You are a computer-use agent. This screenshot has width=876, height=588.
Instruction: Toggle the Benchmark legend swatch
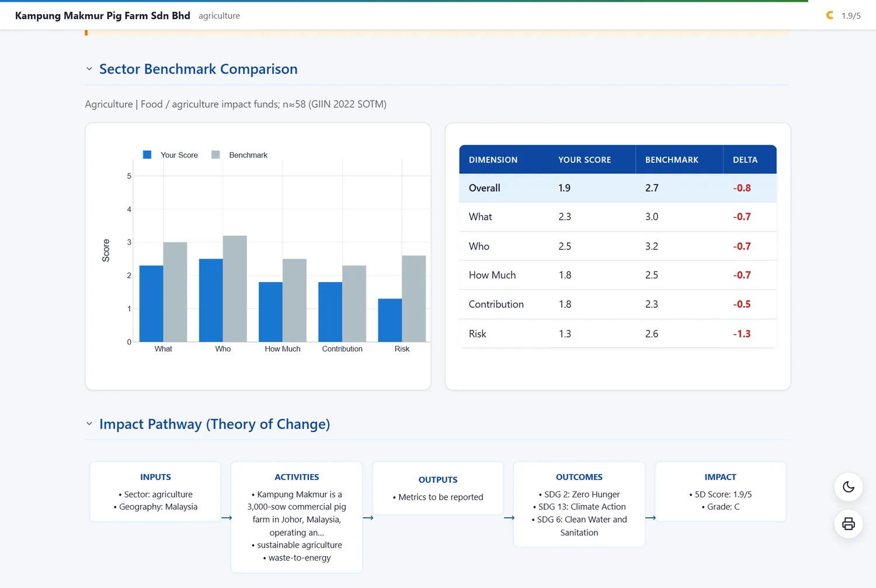coord(215,155)
